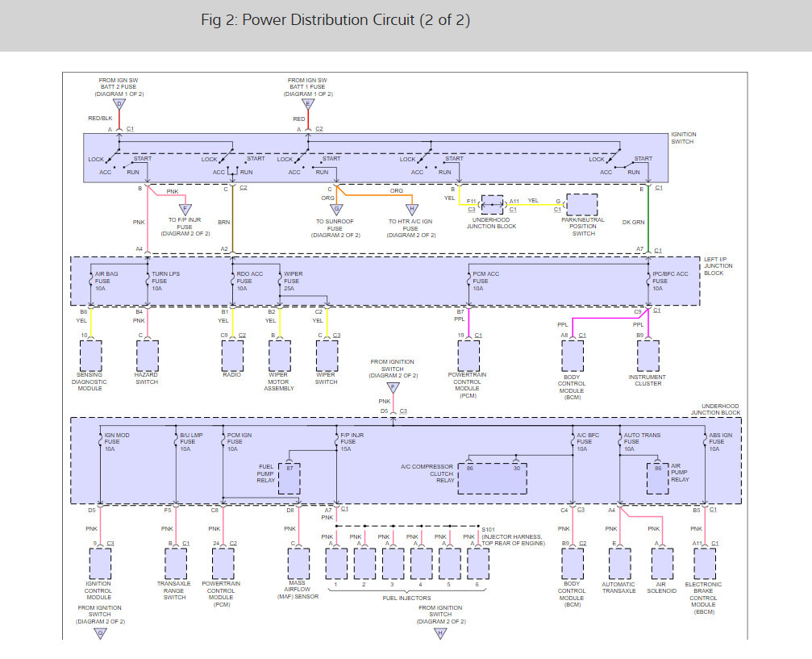Select the Transaxle Range Switch component box
Screen dimensions: 812x659
pos(176,564)
